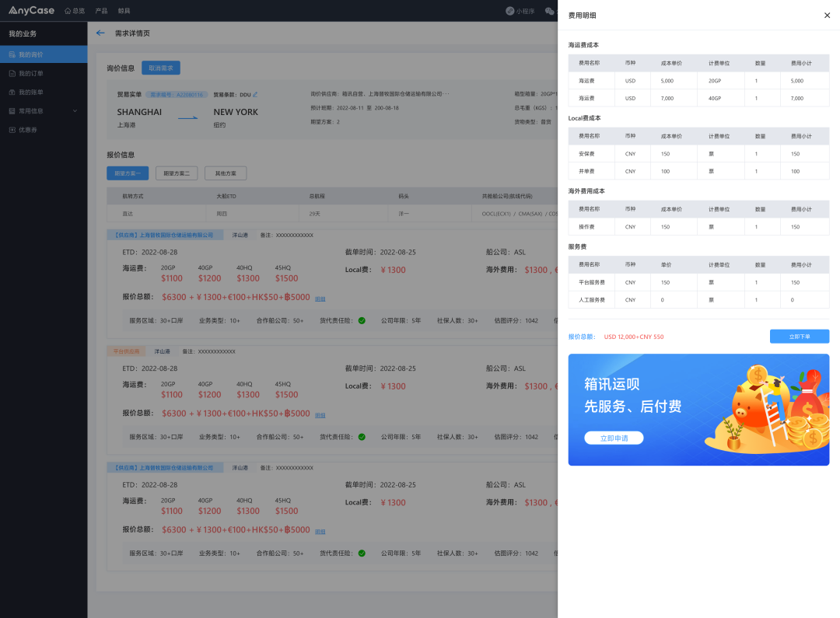Switch to 期望方案二 tab

177,173
